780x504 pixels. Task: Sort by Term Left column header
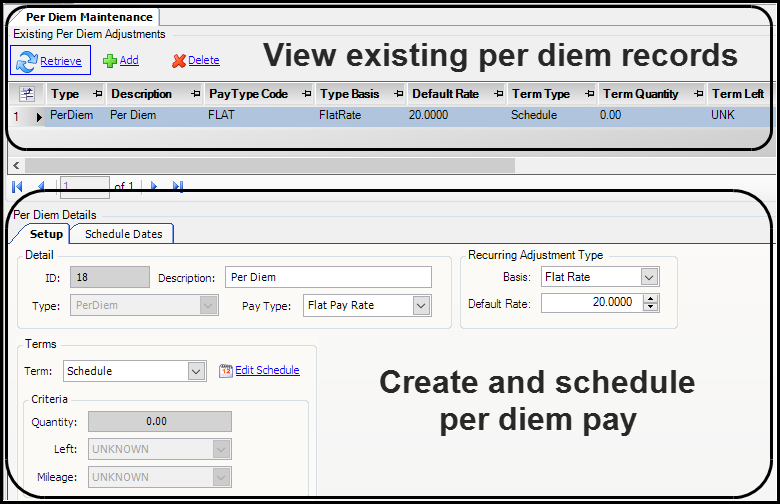coord(738,94)
